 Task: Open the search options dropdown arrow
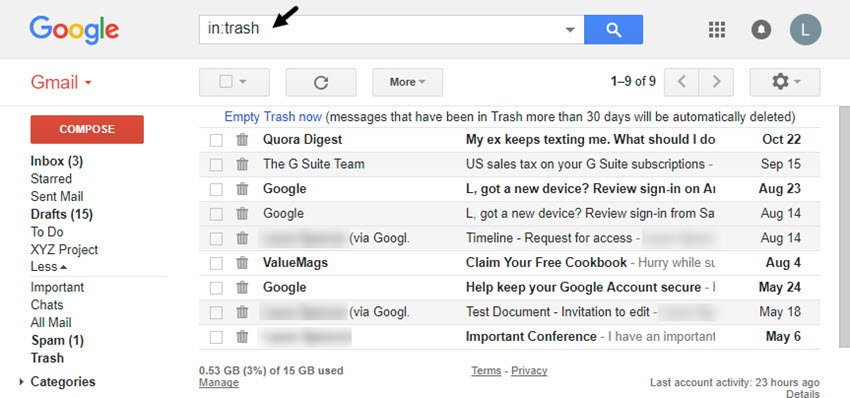tap(570, 30)
